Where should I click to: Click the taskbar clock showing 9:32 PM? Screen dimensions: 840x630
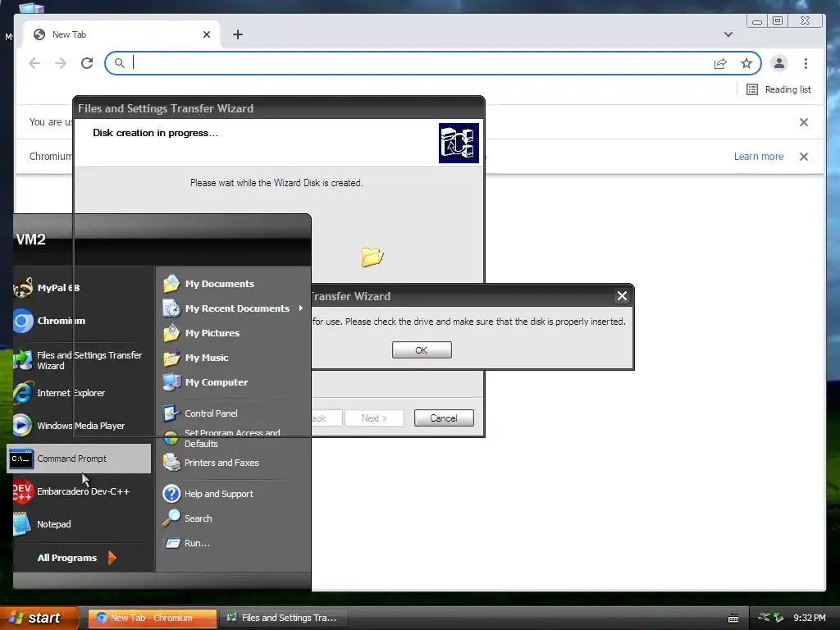(x=809, y=618)
